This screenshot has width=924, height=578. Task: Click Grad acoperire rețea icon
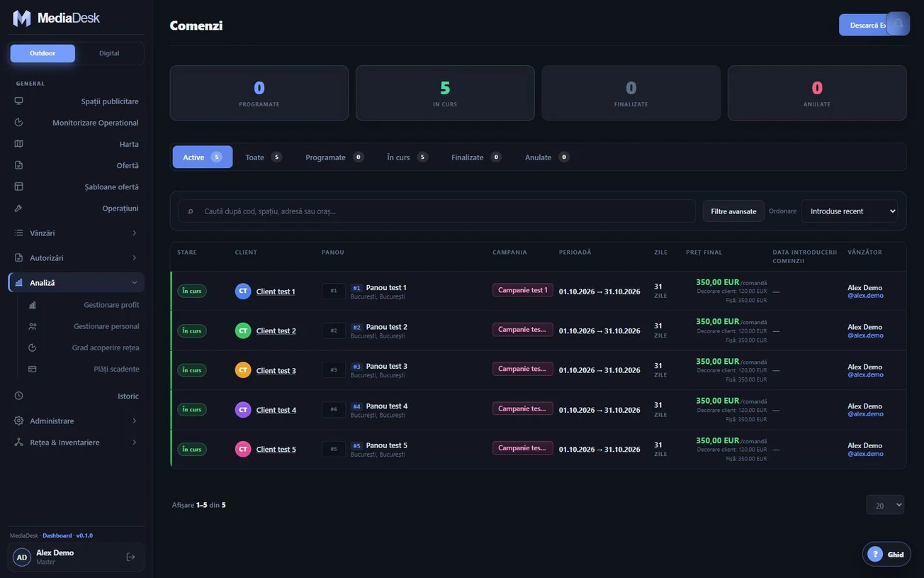(x=32, y=348)
